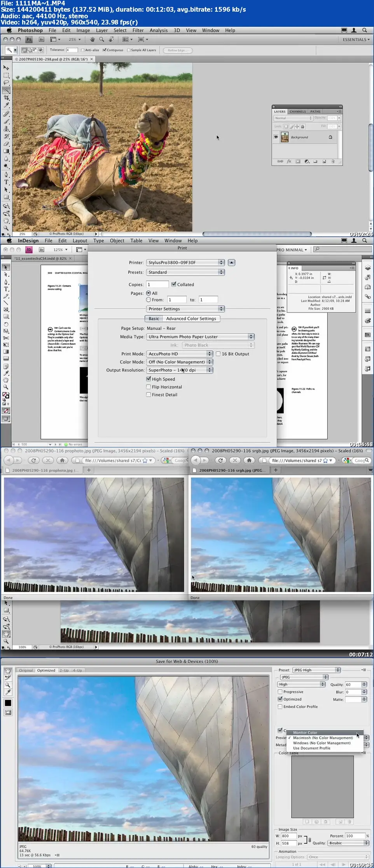The image size is (374, 868).
Task: Open the Media Type dropdown
Action: [x=200, y=337]
